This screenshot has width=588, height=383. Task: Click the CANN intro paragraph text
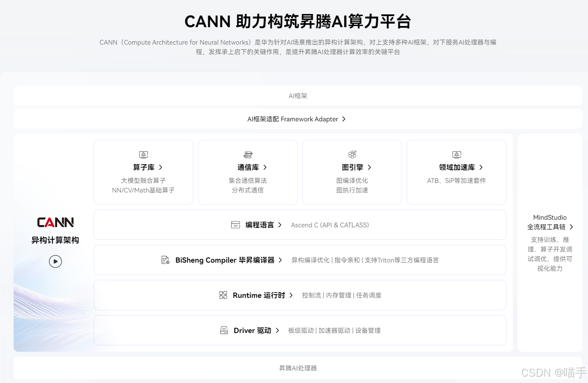coord(298,47)
